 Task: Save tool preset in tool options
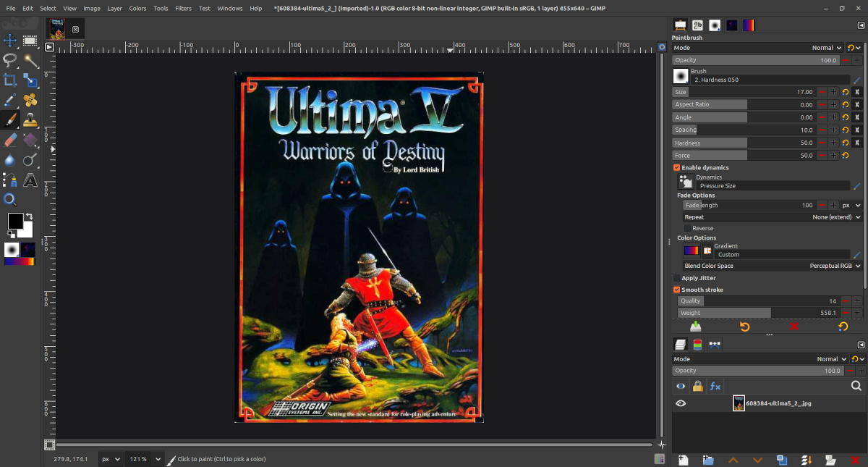695,327
